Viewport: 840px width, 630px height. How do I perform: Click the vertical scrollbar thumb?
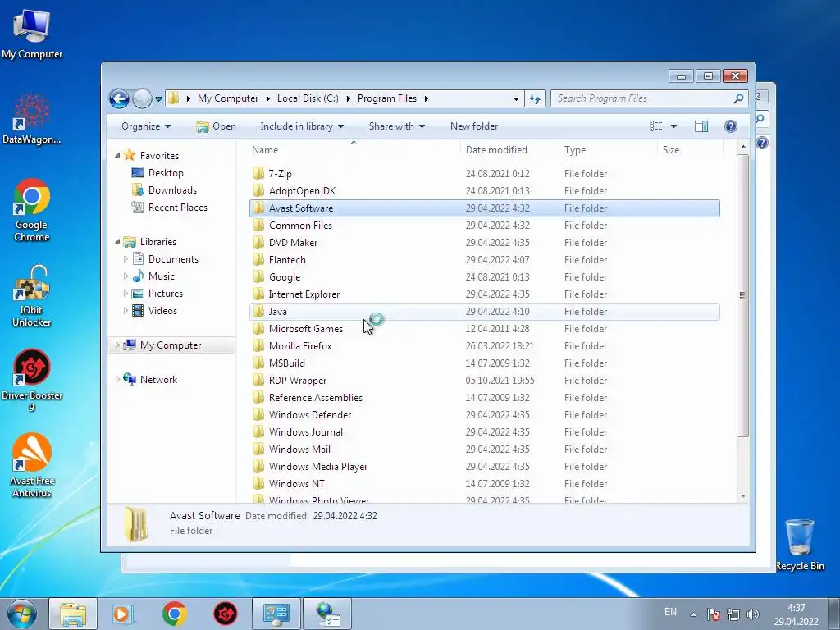(x=742, y=295)
